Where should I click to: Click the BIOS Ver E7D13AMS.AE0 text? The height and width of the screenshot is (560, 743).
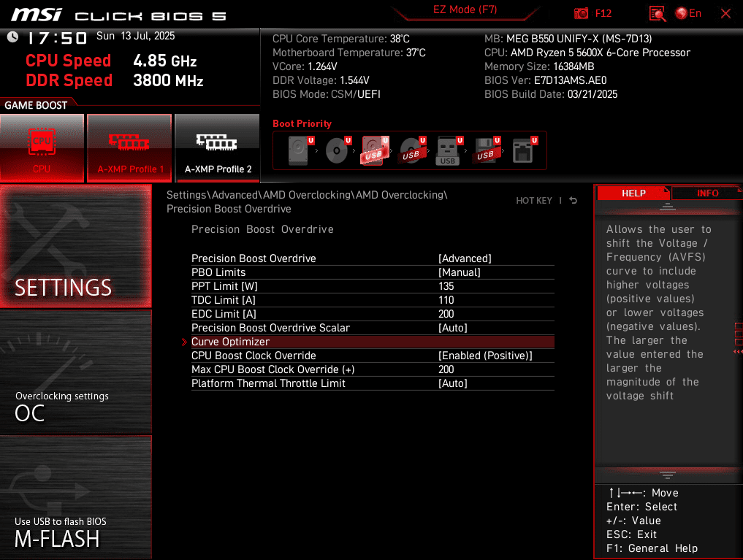coord(546,80)
